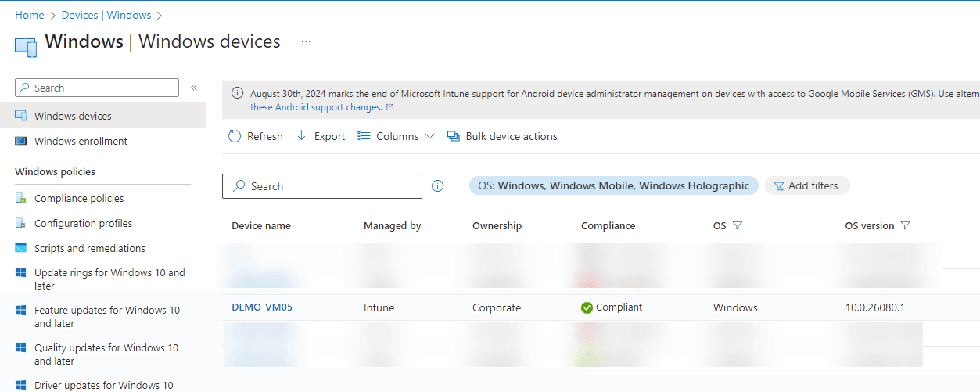The width and height of the screenshot is (980, 392).
Task: Click the Compliance policies icon in sidebar
Action: point(21,198)
